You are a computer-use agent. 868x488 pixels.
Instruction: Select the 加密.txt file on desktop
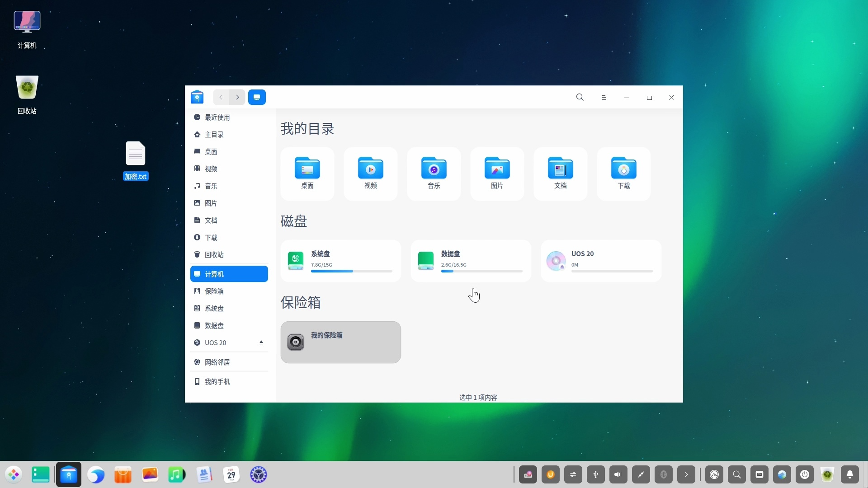136,161
